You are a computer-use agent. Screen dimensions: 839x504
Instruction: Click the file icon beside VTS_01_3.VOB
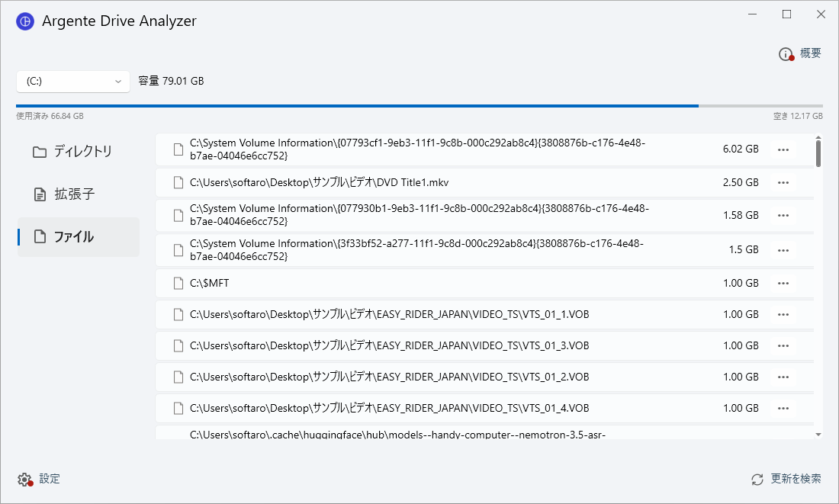pyautogui.click(x=178, y=345)
